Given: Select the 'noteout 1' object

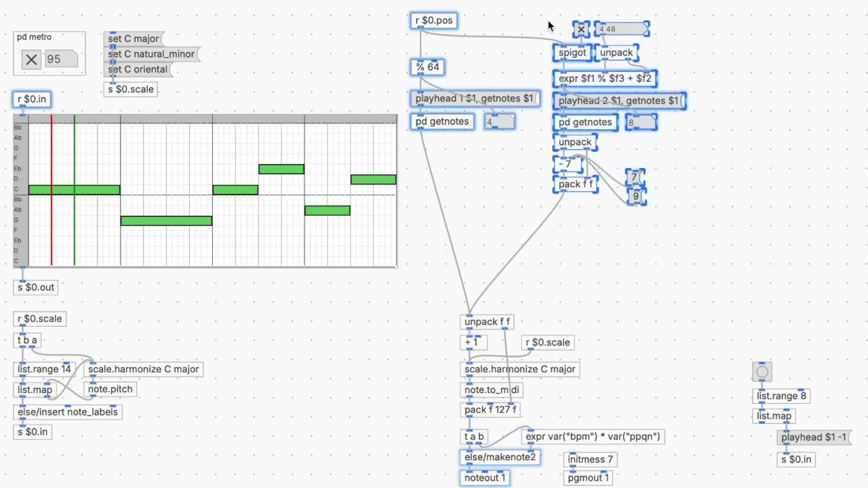Looking at the screenshot, I should pyautogui.click(x=485, y=478).
